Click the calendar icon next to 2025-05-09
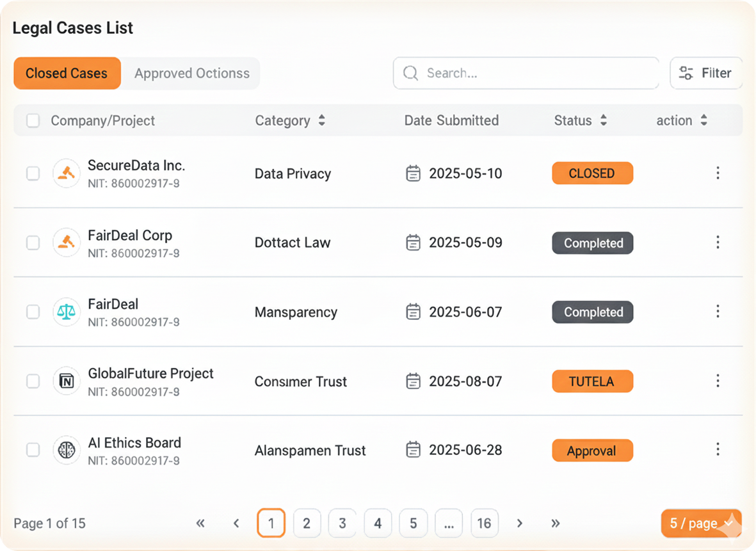 [x=414, y=243]
